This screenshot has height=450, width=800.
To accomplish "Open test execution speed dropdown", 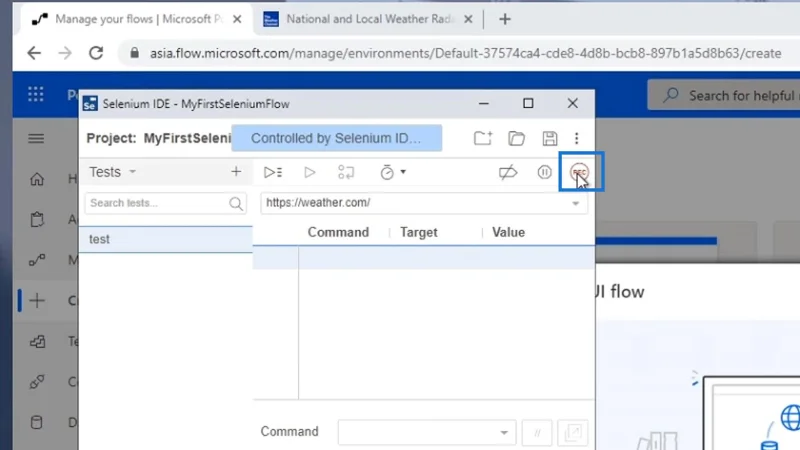I will coord(392,172).
